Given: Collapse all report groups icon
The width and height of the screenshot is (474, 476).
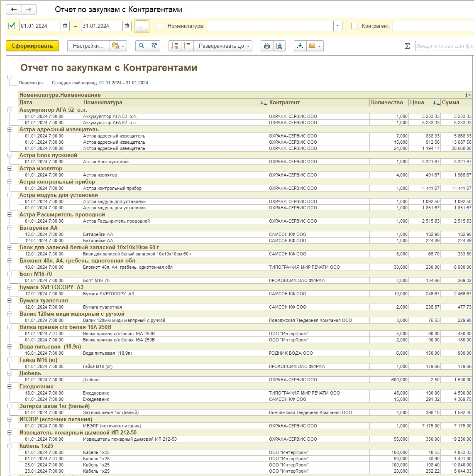Looking at the screenshot, I should click(175, 46).
